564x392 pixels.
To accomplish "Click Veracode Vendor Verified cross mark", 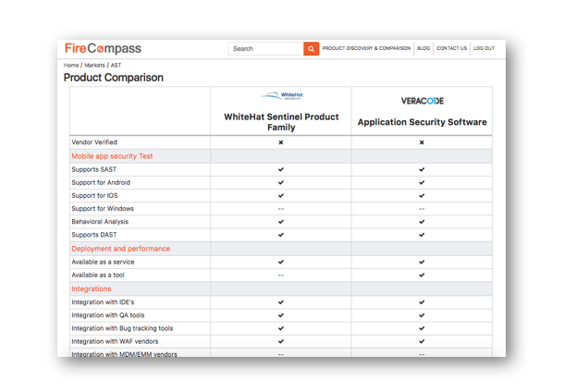I will coord(422,142).
